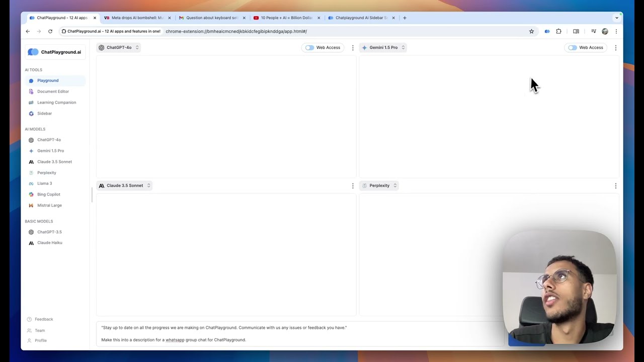
Task: Toggle Web Access for ChatGPT-4o panel
Action: pos(309,48)
